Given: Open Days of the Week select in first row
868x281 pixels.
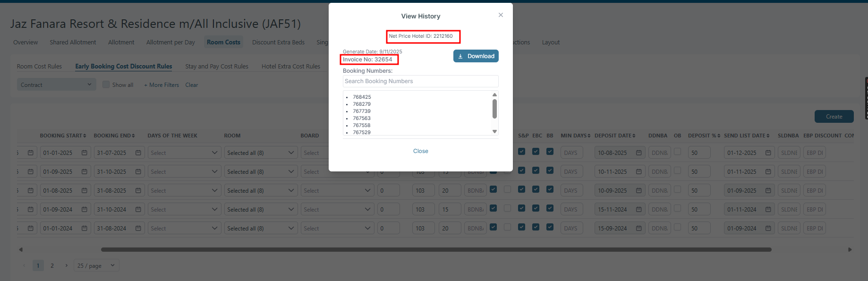Looking at the screenshot, I should click(184, 153).
